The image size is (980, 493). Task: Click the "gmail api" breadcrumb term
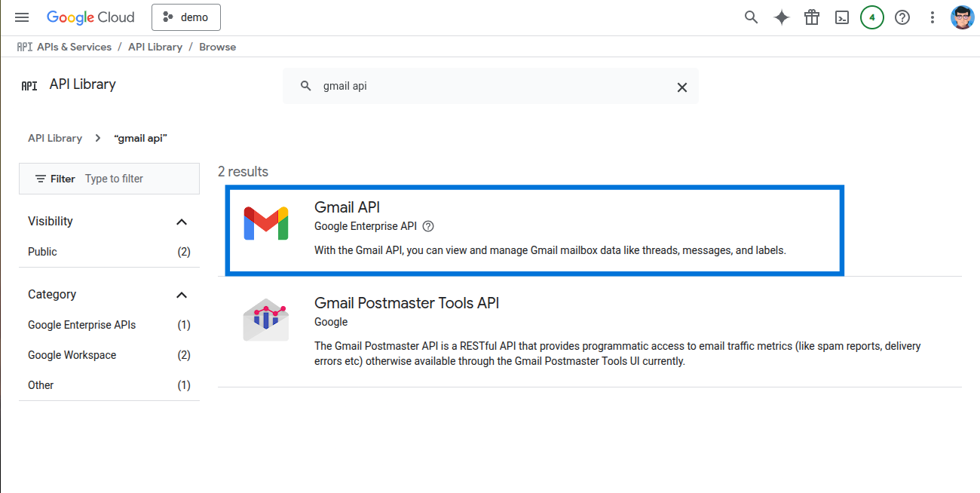click(140, 138)
